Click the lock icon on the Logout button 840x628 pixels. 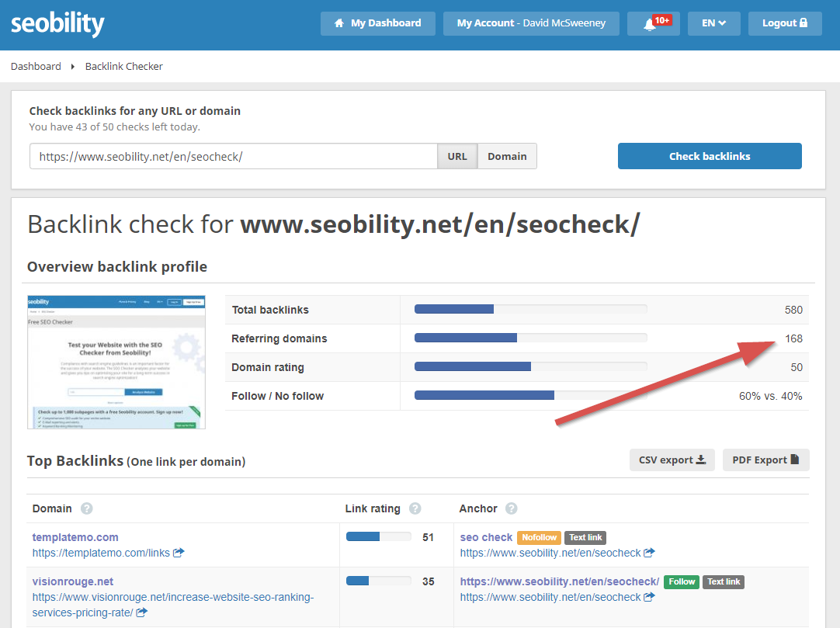pyautogui.click(x=805, y=23)
